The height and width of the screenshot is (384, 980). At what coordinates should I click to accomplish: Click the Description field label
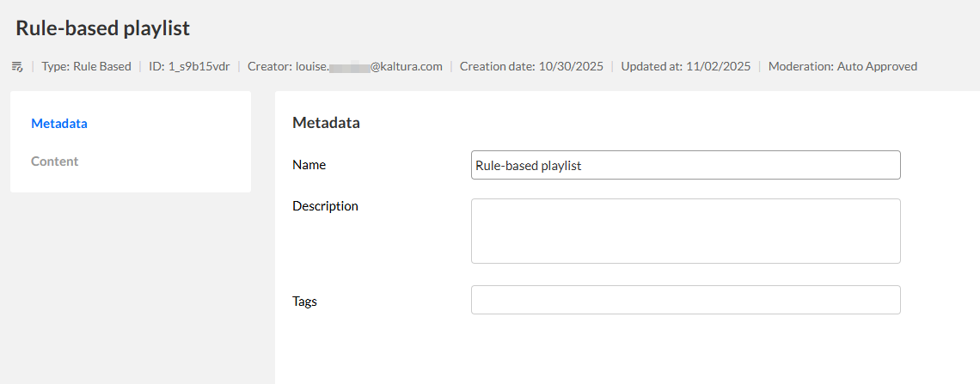click(325, 206)
